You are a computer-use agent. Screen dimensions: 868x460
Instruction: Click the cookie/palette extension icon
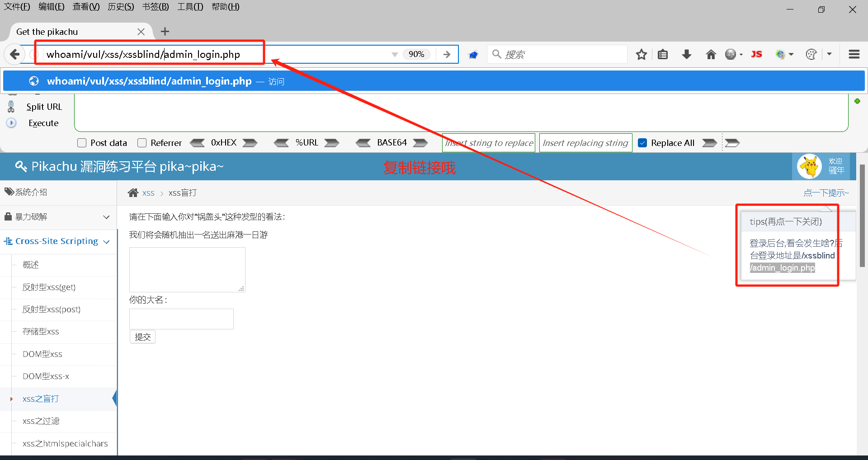811,54
